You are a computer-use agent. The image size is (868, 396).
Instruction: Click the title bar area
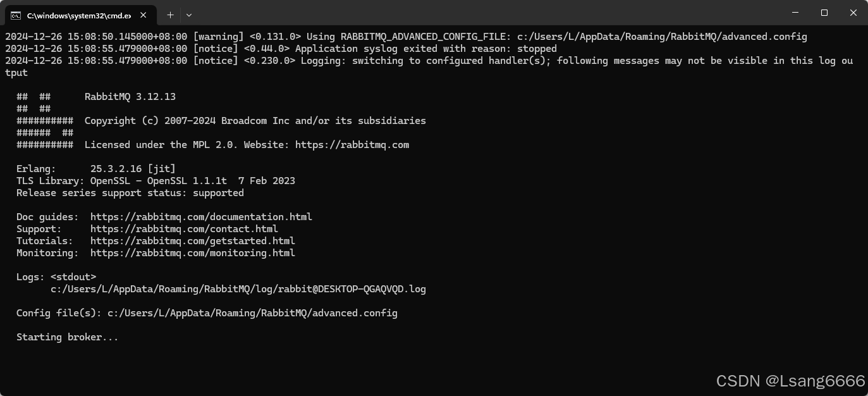443,13
